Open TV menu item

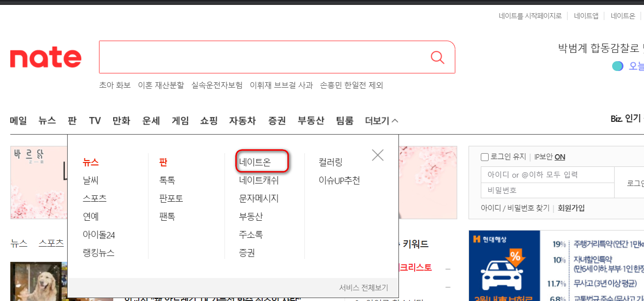[95, 120]
